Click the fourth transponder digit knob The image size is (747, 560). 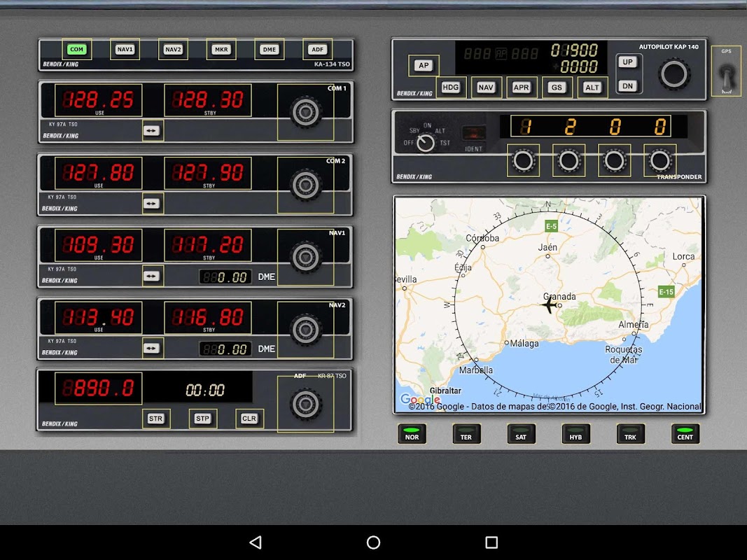659,160
